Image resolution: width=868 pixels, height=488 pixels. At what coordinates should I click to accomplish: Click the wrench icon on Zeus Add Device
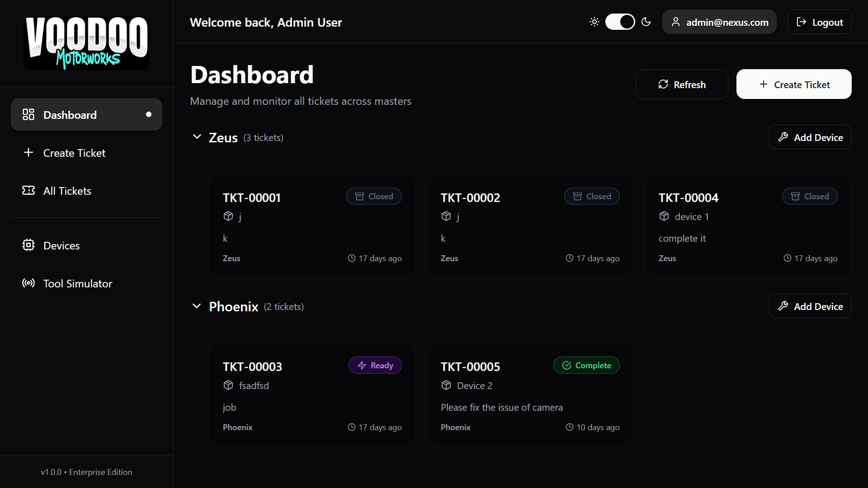[x=784, y=137]
